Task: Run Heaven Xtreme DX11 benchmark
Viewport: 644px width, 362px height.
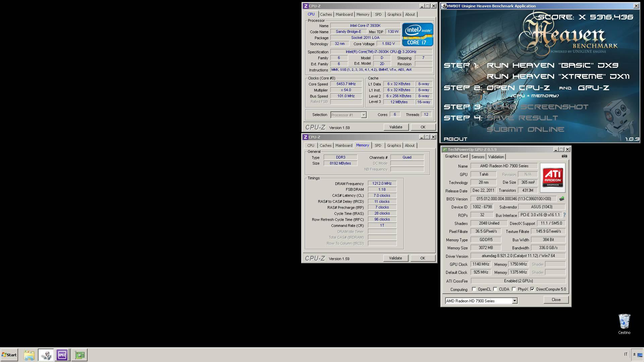Action: [x=558, y=76]
